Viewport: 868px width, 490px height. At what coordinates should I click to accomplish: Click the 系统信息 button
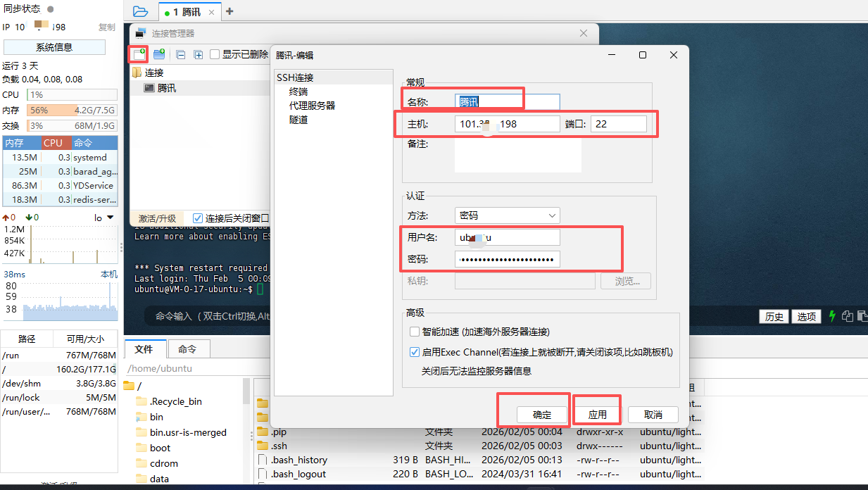(54, 47)
